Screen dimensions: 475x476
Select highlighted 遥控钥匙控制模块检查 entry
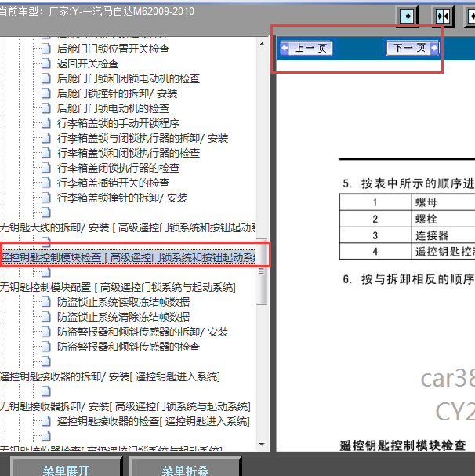click(128, 257)
